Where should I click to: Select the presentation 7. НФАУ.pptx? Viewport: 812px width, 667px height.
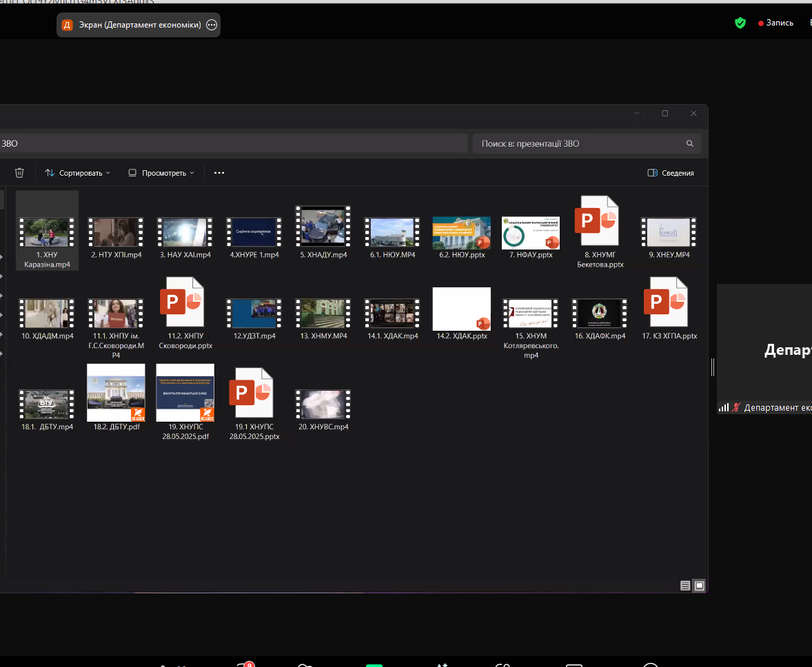coord(530,237)
